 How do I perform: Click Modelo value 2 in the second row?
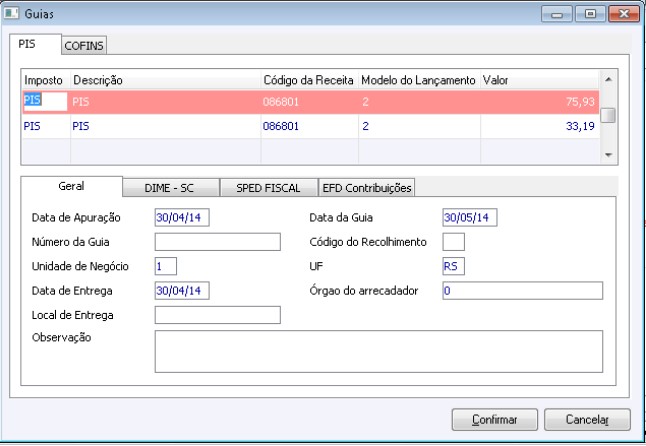[365, 126]
